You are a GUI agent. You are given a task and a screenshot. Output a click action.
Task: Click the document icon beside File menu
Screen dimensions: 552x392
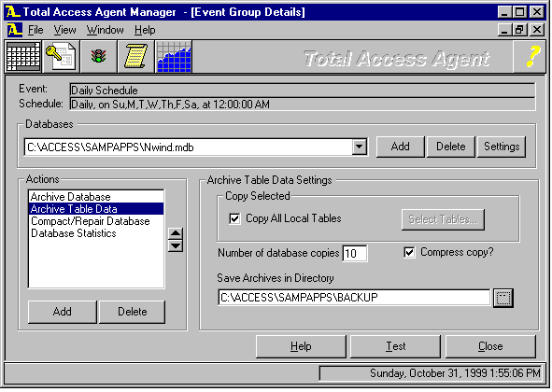pos(14,30)
